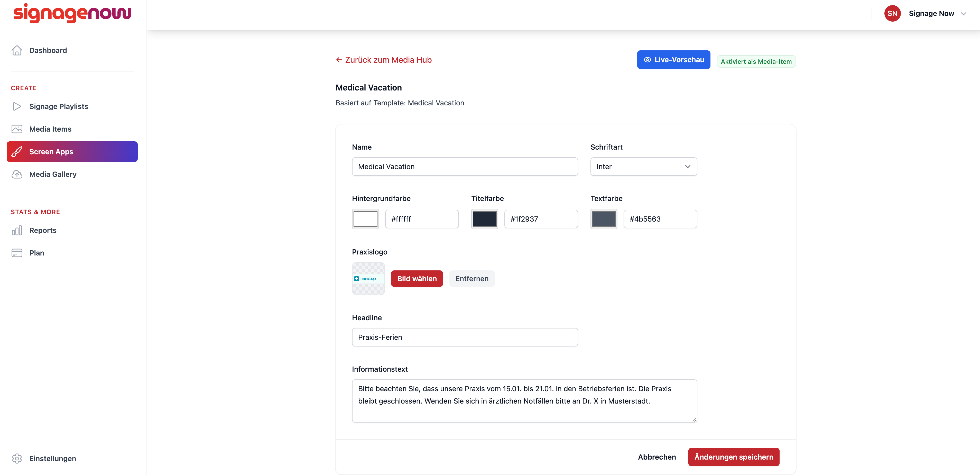Open Media Items section
Viewport: 980px width, 475px height.
(x=72, y=129)
